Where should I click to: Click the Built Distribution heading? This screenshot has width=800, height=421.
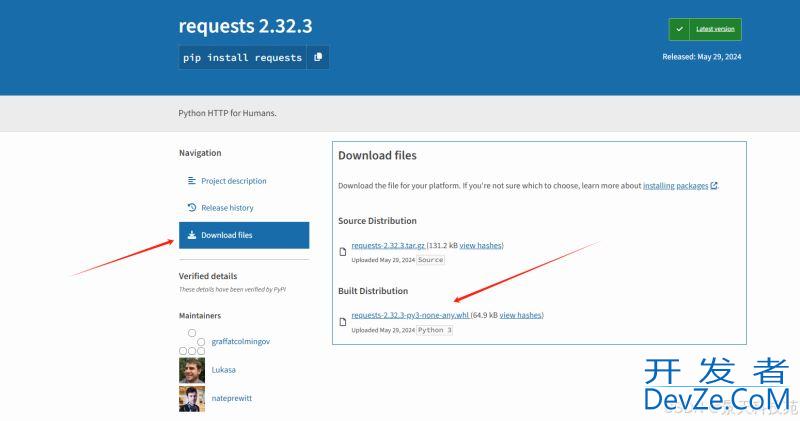(373, 291)
